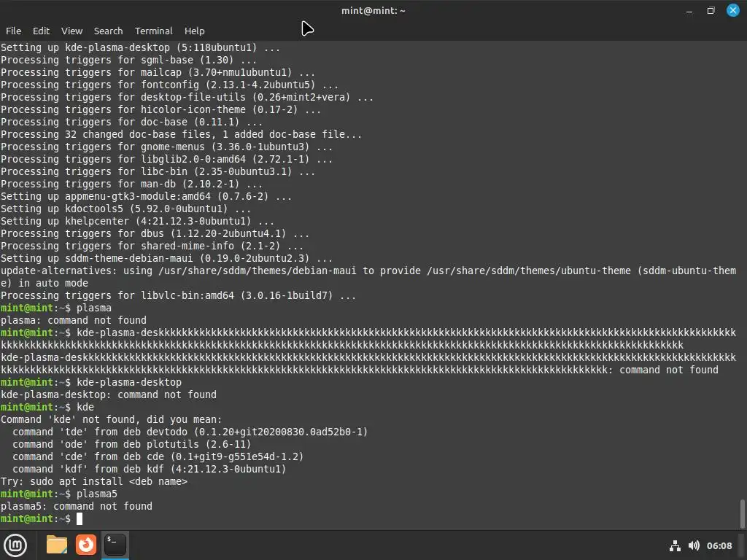Click 'Setting up sddm-theme-debian-maui' line
Screen dimensions: 747x560
[x=166, y=258]
